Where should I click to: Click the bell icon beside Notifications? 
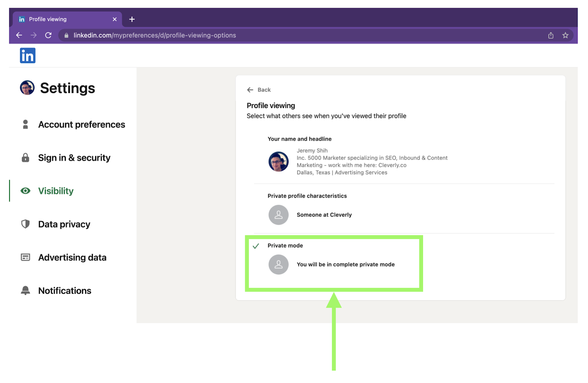25,290
